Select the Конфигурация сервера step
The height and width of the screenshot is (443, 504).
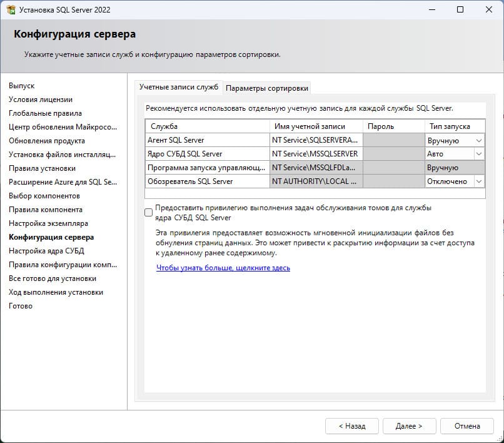point(51,237)
